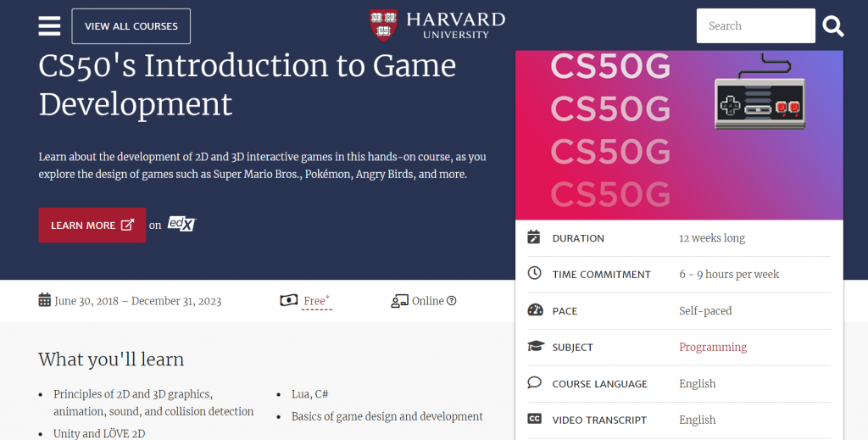Click the magnifying glass search icon
Image resolution: width=868 pixels, height=440 pixels.
coord(833,26)
